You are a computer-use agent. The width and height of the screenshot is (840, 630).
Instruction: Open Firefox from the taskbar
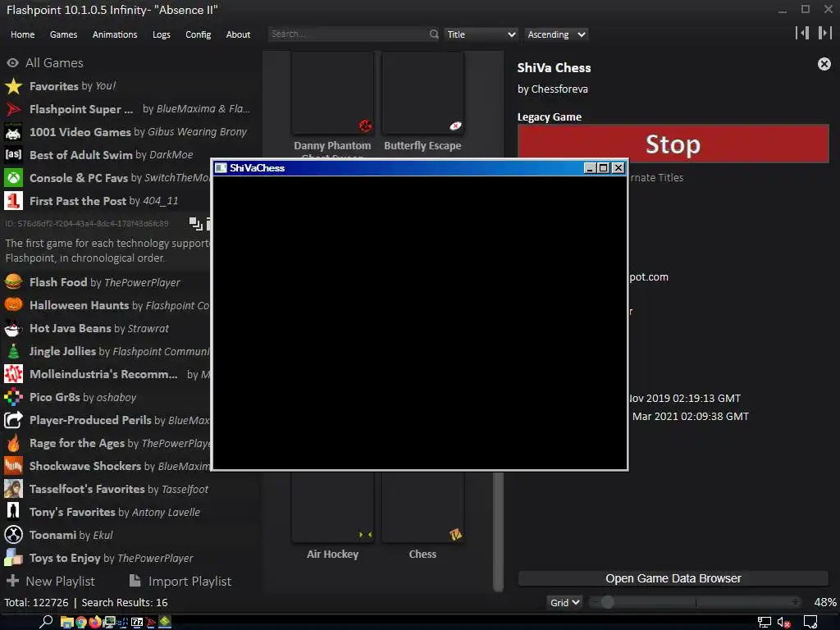click(x=95, y=622)
